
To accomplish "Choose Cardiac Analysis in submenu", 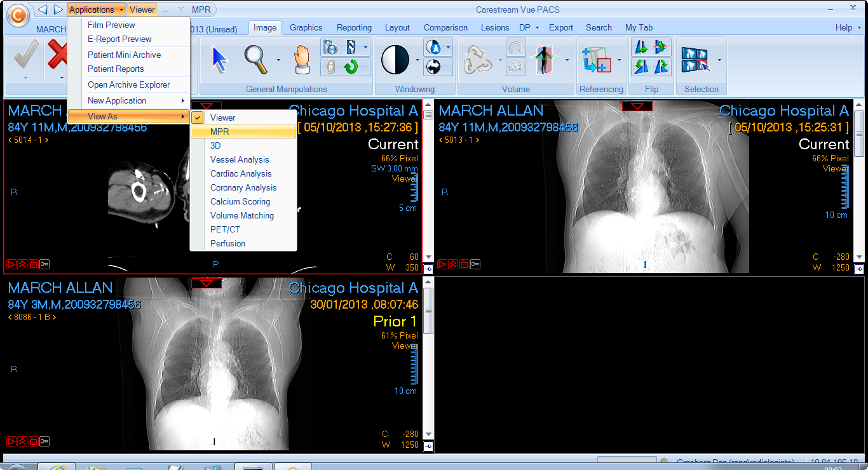I will tap(243, 173).
